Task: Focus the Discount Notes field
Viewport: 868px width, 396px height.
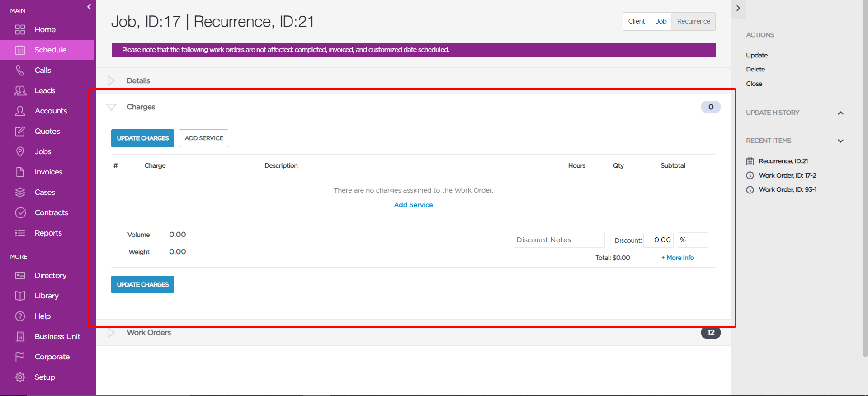Action: [559, 240]
